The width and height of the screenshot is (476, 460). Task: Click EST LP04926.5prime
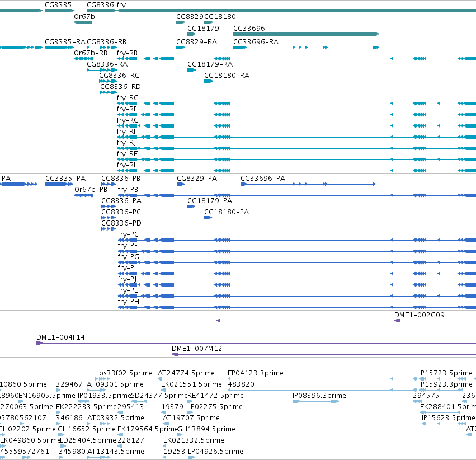215,452
